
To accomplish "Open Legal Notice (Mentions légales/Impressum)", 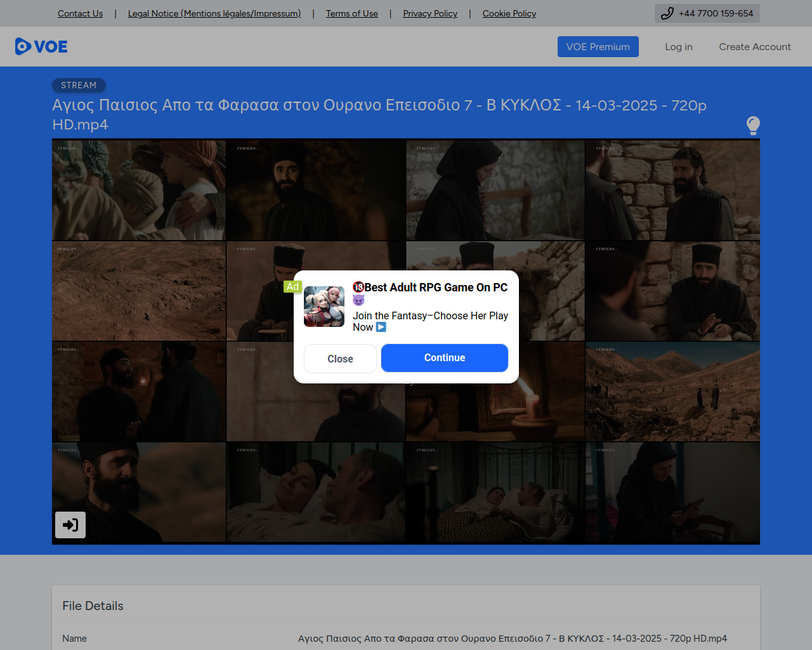I will point(214,13).
